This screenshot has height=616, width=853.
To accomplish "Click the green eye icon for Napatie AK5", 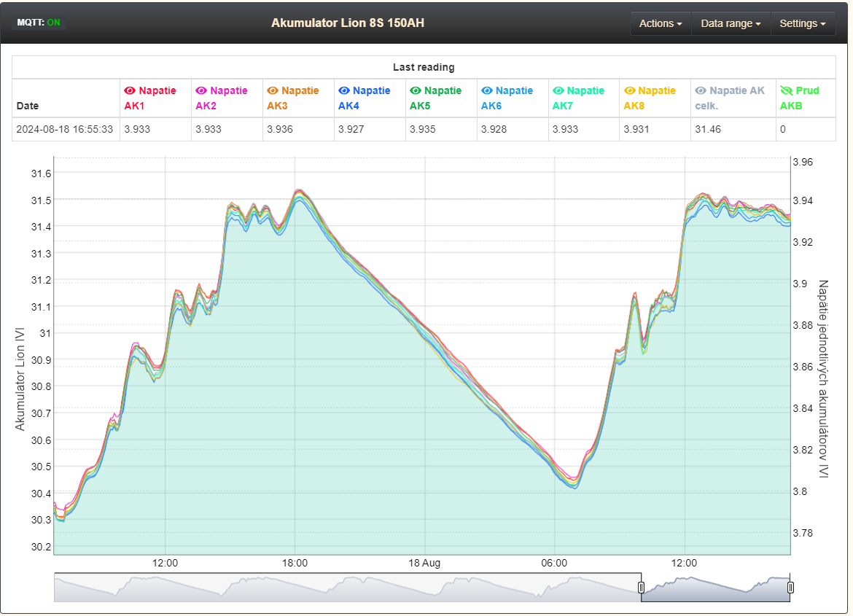I will click(x=416, y=91).
